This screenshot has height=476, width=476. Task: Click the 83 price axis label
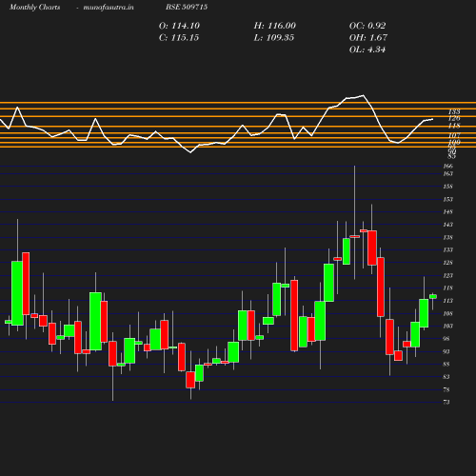tap(446, 377)
